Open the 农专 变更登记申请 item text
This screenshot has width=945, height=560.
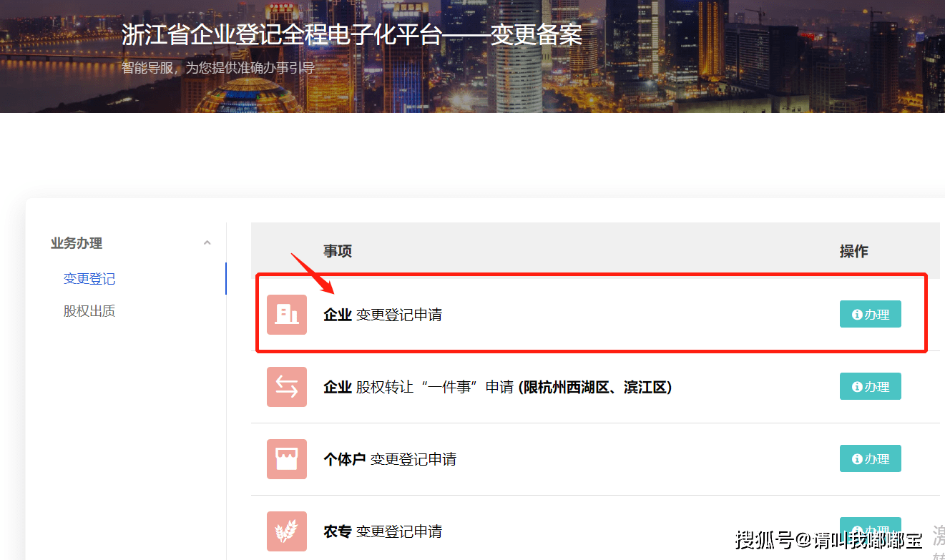383,531
